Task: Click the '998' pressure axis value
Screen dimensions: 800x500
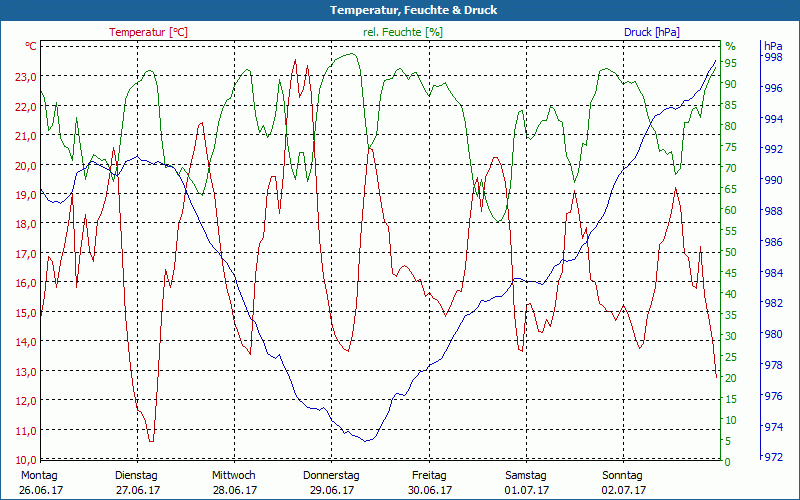Action: click(773, 57)
